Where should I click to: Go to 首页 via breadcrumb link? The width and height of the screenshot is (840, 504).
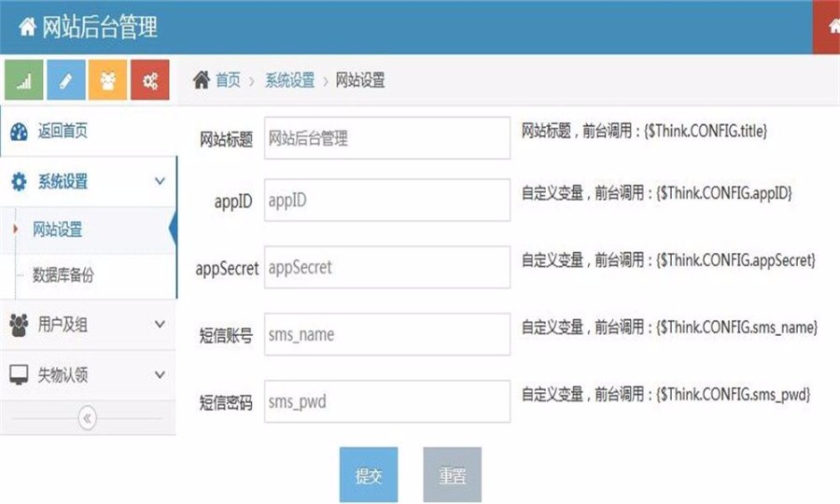[x=229, y=80]
